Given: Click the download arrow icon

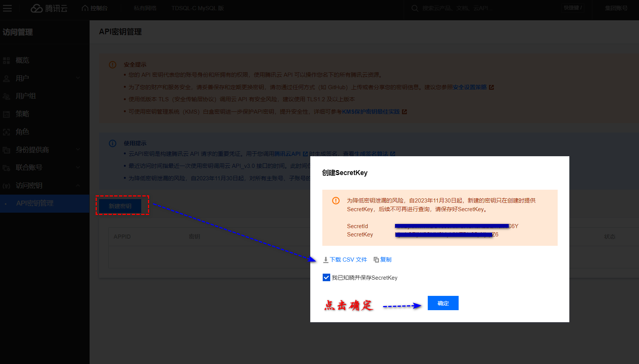Looking at the screenshot, I should coord(326,260).
